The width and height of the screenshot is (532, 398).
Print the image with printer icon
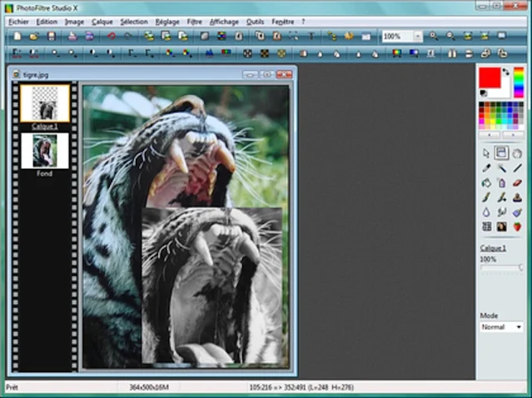click(72, 36)
